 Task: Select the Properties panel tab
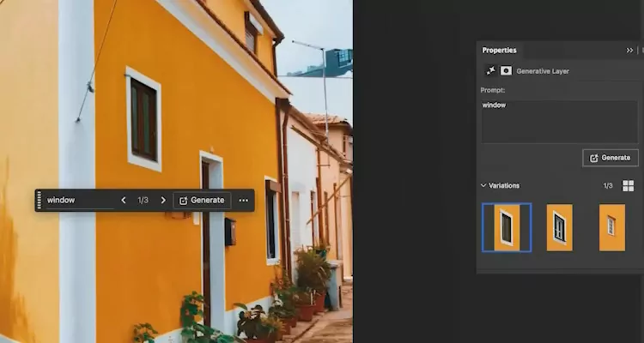pyautogui.click(x=499, y=50)
